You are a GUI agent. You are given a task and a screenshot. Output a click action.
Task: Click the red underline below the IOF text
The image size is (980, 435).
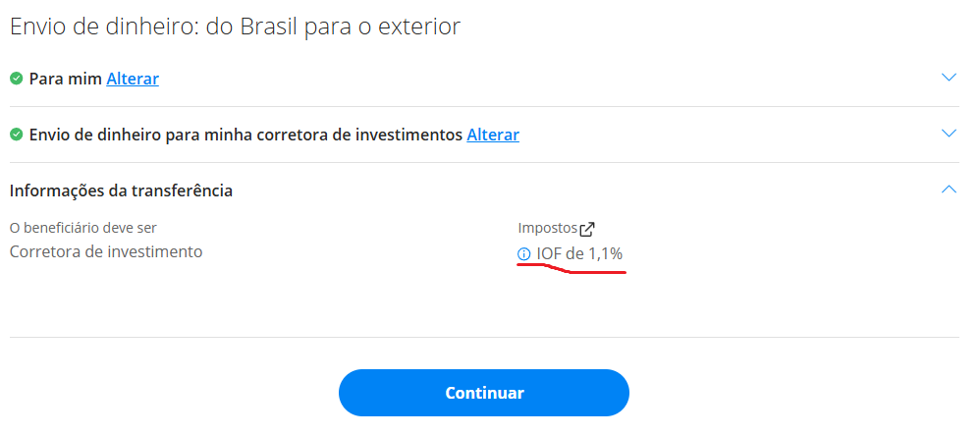pos(572,269)
